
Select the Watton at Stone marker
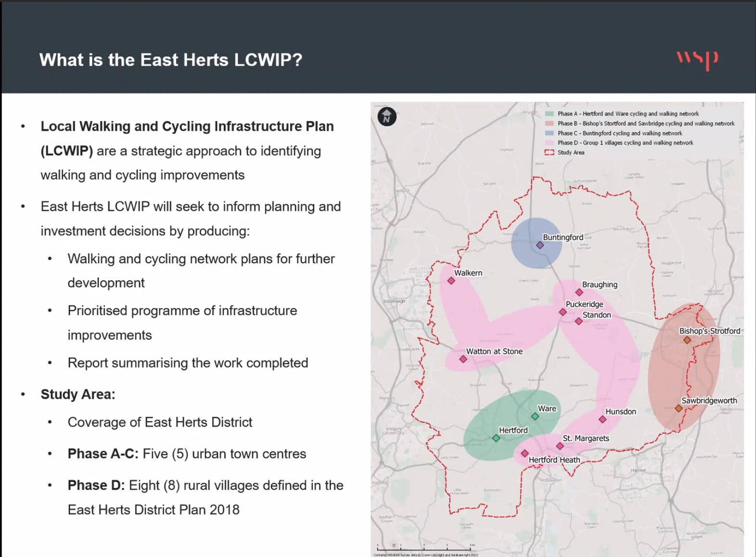(x=463, y=359)
